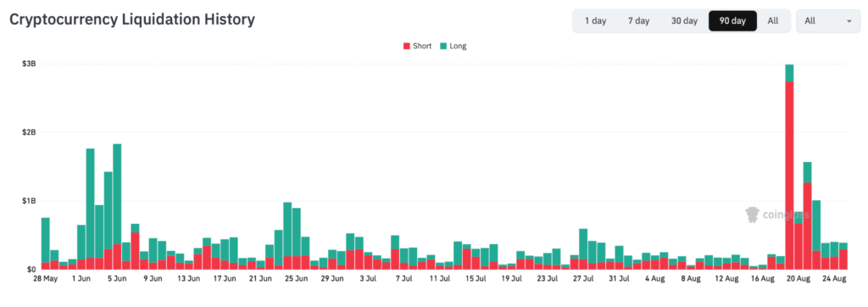Click the 12 Aug date label
868x307 pixels.
(726, 279)
